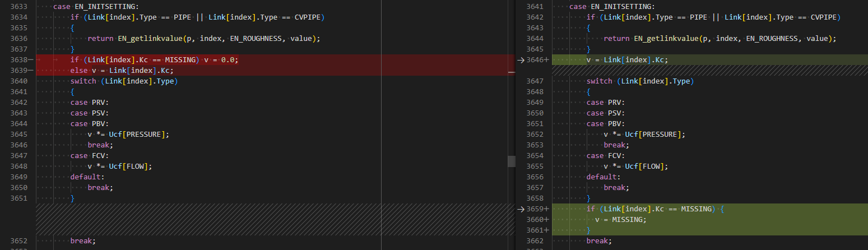Click 'break;' on right line 3662
The width and height of the screenshot is (868, 250).
(x=599, y=241)
